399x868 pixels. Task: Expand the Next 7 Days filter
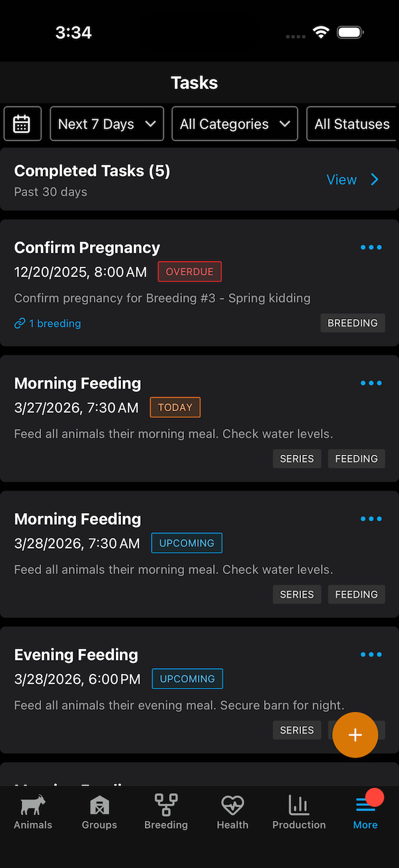click(107, 123)
